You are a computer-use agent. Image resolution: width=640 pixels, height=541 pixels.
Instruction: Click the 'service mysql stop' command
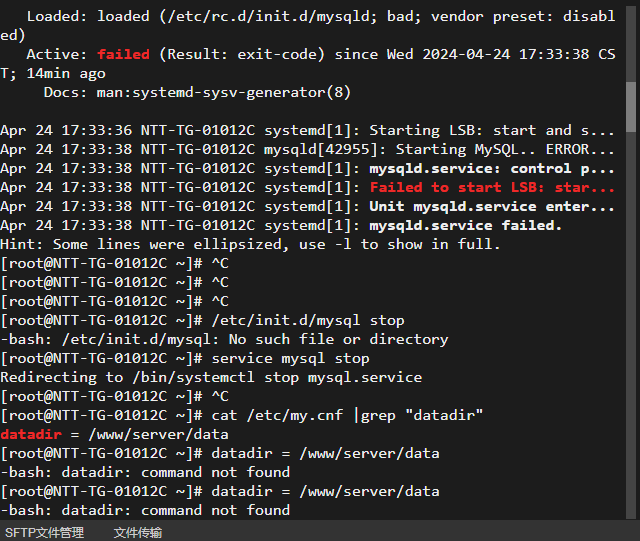click(x=290, y=358)
